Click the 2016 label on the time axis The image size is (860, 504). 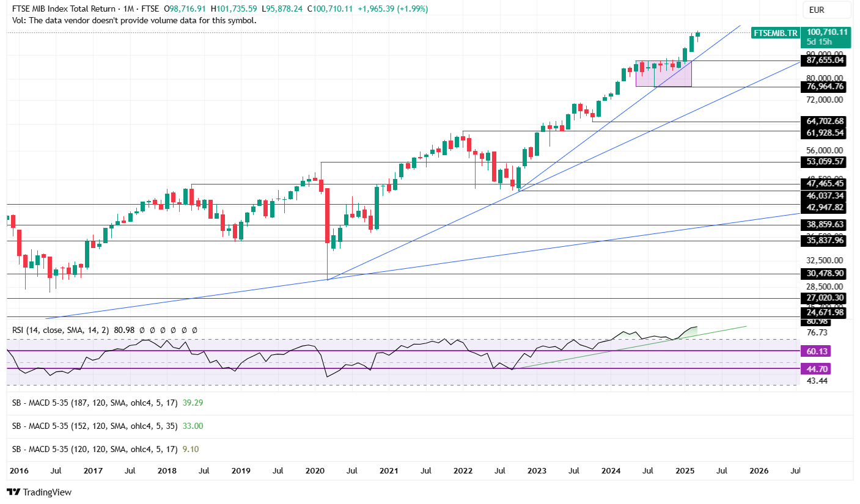point(18,471)
